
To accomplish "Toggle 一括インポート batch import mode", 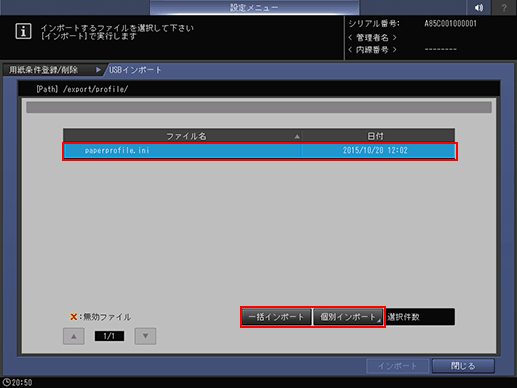I will (x=276, y=317).
